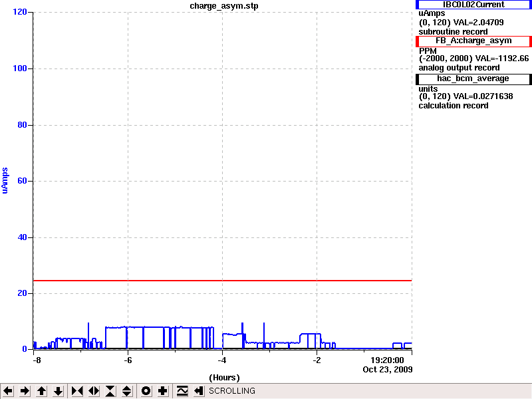Screen dimensions: 532x399
Task: Click the 'subroutine record' description
Action: point(453,32)
